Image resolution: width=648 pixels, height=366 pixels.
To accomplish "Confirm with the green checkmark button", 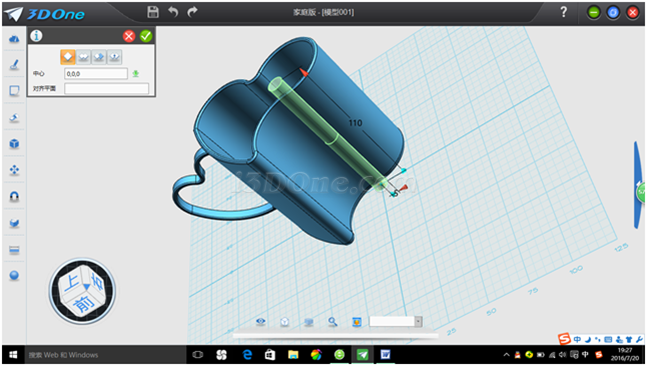I will [146, 36].
